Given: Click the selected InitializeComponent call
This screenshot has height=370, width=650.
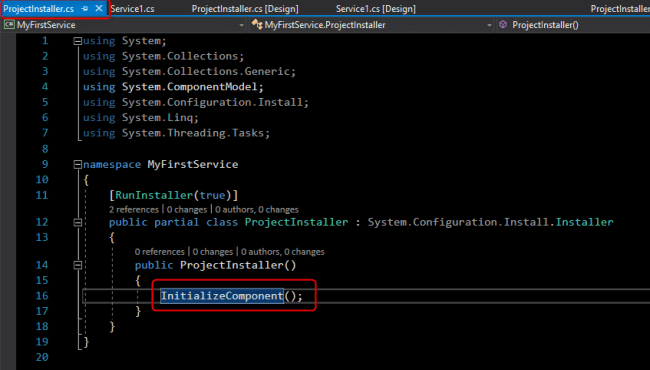Looking at the screenshot, I should click(x=222, y=296).
